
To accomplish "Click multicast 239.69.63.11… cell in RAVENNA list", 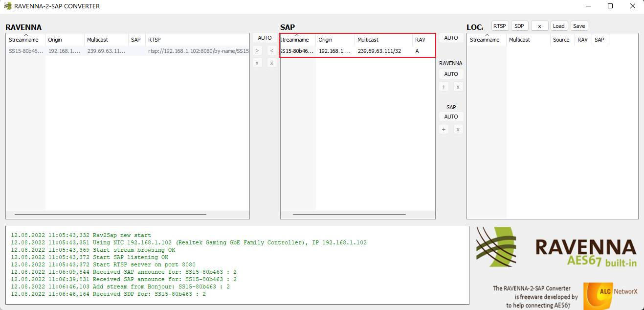I will tap(106, 51).
